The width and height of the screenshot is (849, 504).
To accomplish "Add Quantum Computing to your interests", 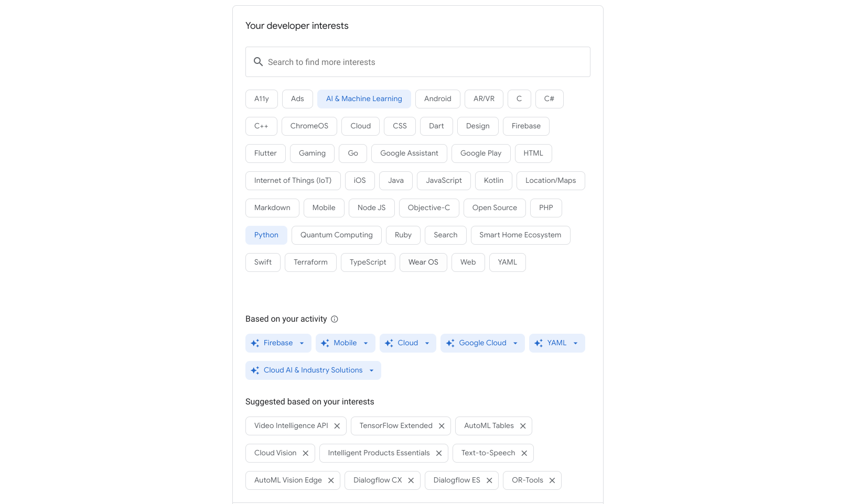I will 336,235.
